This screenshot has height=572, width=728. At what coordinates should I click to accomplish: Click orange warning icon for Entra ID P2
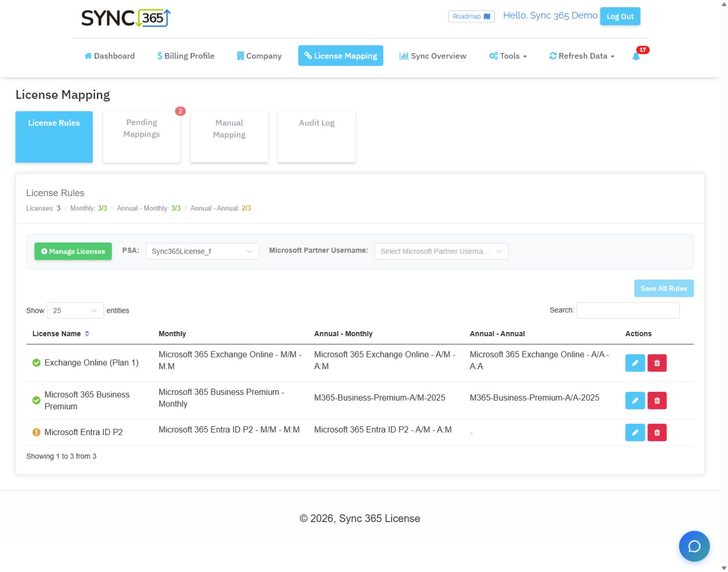[x=36, y=432]
